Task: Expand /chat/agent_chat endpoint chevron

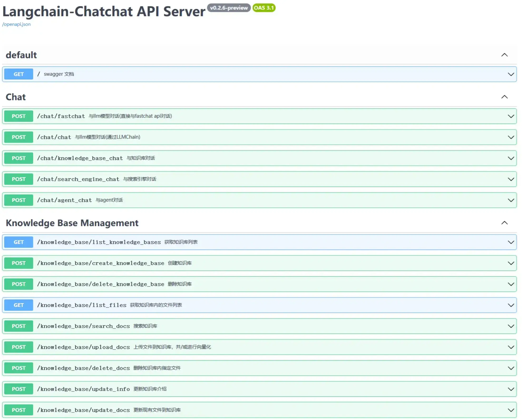Action: [511, 201]
